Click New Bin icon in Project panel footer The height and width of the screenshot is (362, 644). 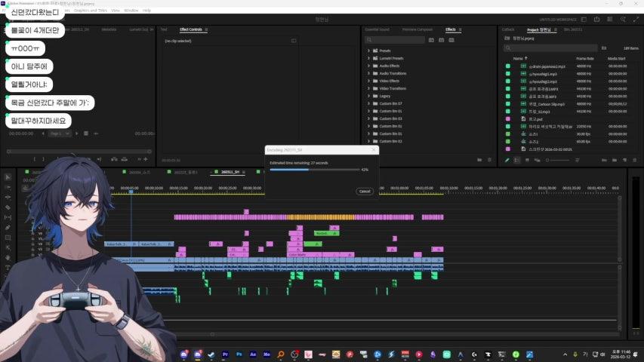coord(615,160)
